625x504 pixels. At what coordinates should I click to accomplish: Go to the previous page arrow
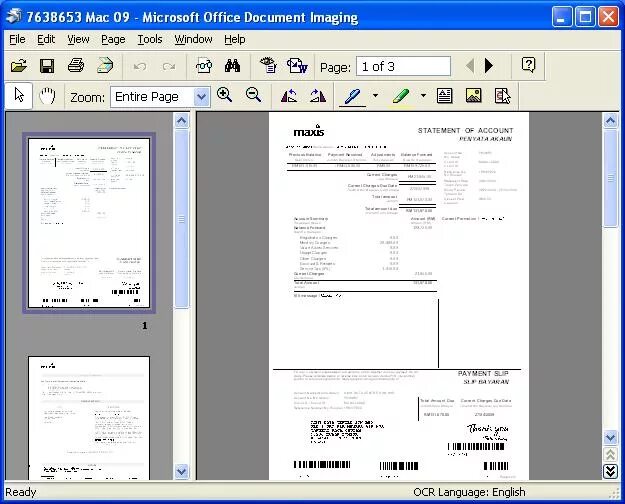pos(470,66)
